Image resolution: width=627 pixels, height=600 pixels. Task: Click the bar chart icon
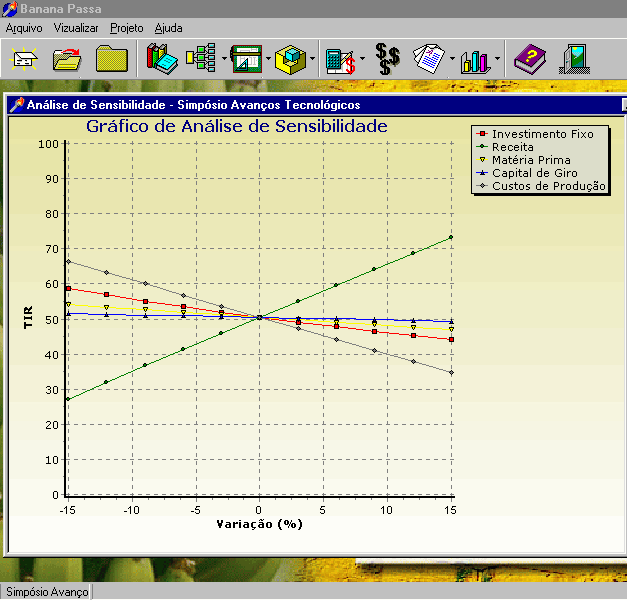point(474,60)
